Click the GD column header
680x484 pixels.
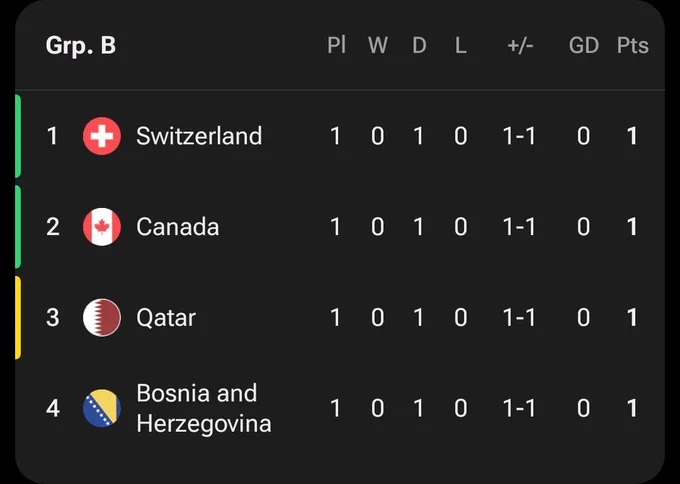(584, 45)
